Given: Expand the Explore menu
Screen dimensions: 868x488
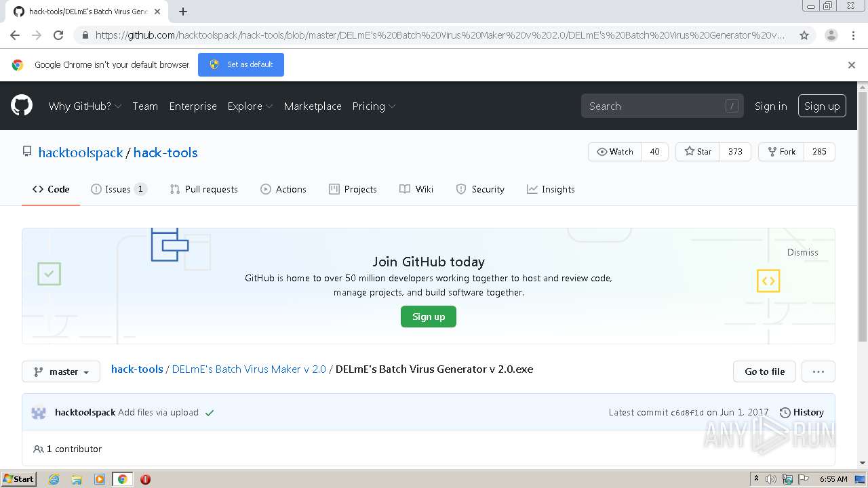Looking at the screenshot, I should click(x=250, y=106).
